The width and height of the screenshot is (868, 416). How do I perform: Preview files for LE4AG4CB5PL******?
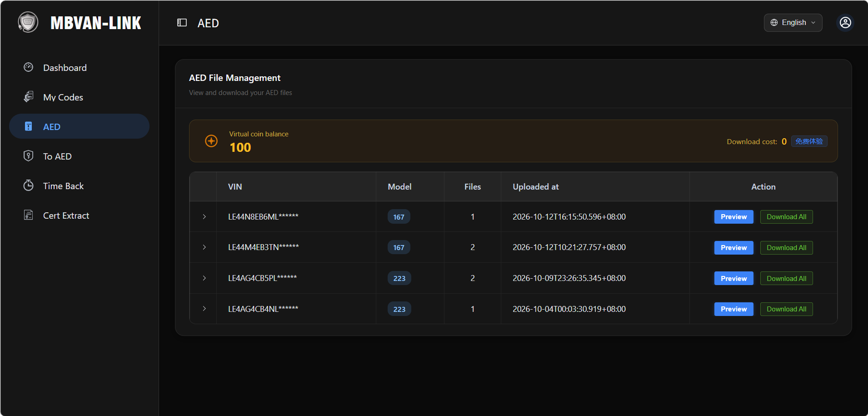(733, 278)
